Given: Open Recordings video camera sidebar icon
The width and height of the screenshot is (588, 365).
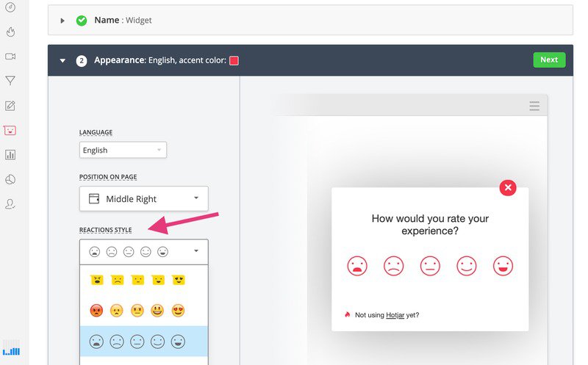Looking at the screenshot, I should [x=10, y=57].
